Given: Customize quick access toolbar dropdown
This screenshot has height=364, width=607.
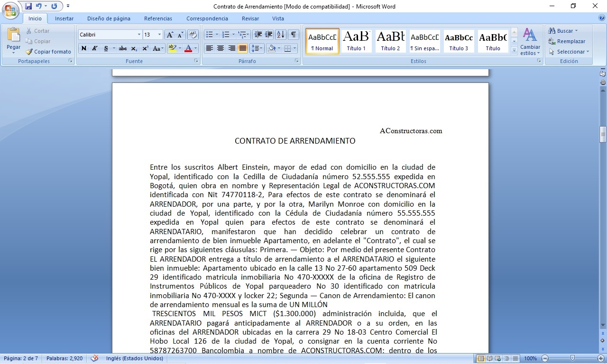Looking at the screenshot, I should (68, 6).
